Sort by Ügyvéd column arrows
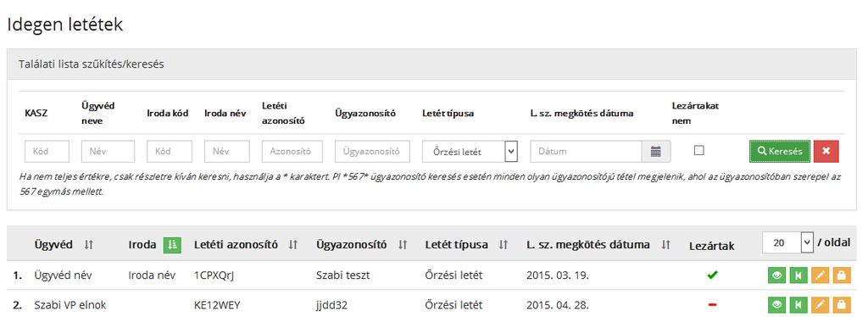Screen dimensions: 868x317 tap(88, 245)
